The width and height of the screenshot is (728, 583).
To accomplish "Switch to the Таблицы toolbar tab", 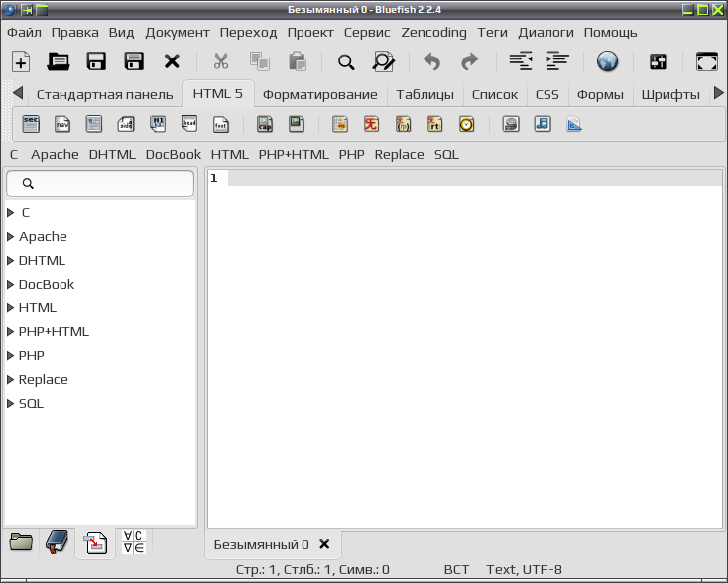I will click(425, 95).
